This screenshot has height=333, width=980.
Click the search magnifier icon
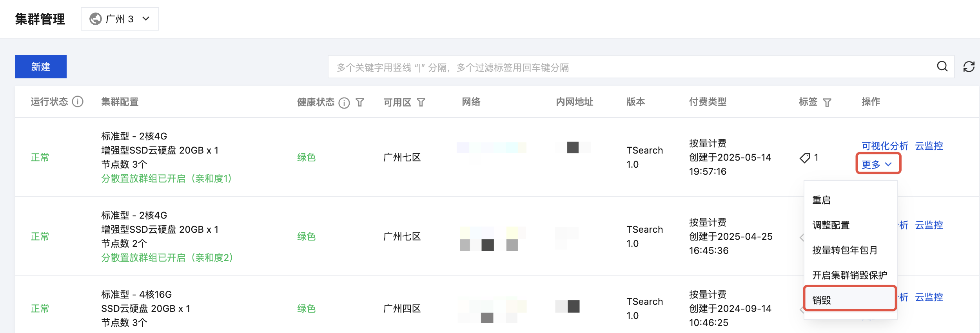pyautogui.click(x=942, y=67)
